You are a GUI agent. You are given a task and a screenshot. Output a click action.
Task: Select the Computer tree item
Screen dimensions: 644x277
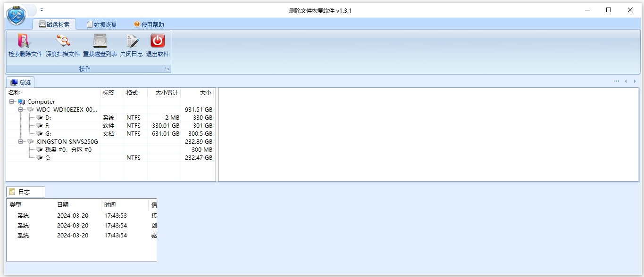41,102
